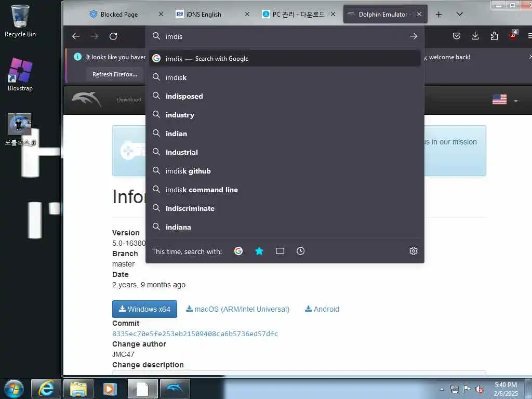
Task: Download macOS (ARM/Intel Universal) build
Action: [x=237, y=309]
